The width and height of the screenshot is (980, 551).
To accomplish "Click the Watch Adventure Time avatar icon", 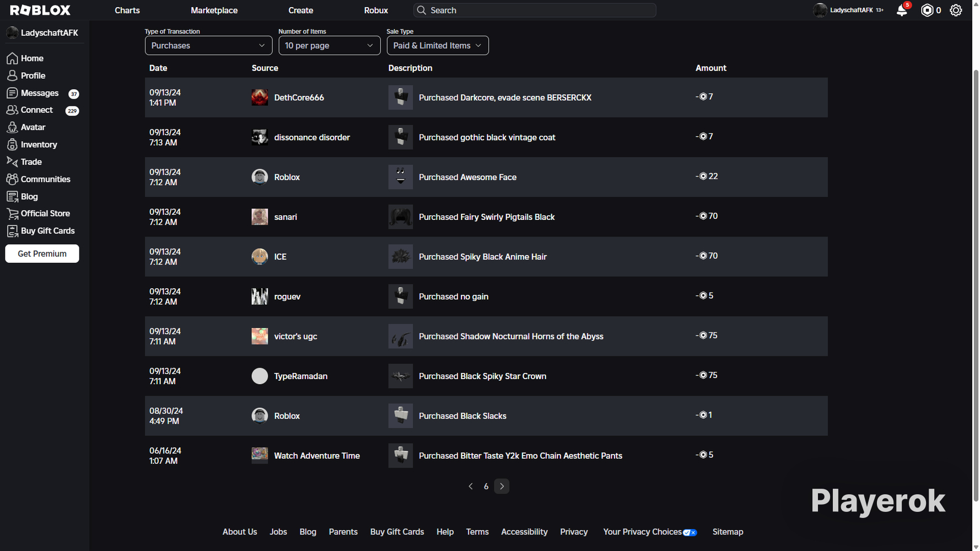I will [x=260, y=455].
